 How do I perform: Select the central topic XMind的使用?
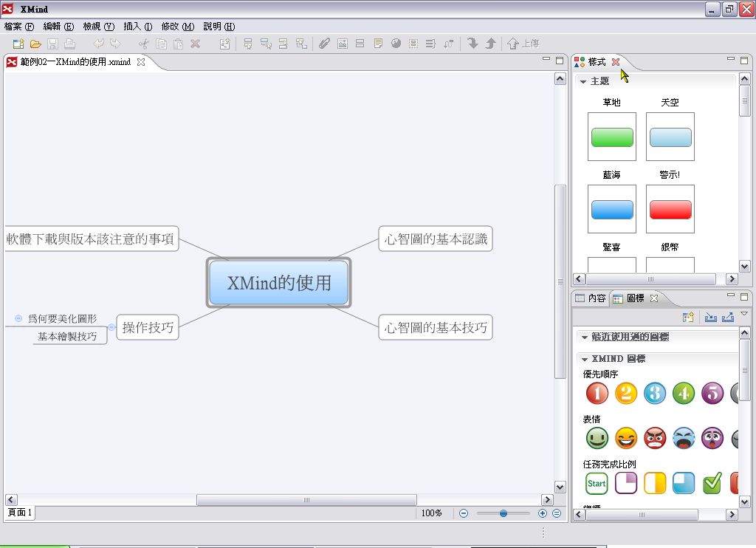(278, 283)
